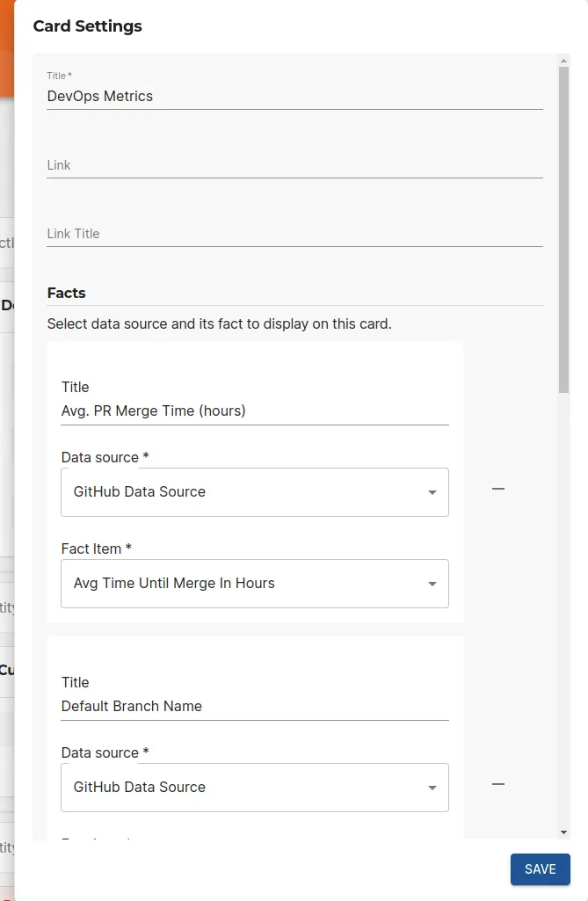Open the Fact Item dropdown showing Avg Time Until Merge
The image size is (588, 901).
click(255, 583)
